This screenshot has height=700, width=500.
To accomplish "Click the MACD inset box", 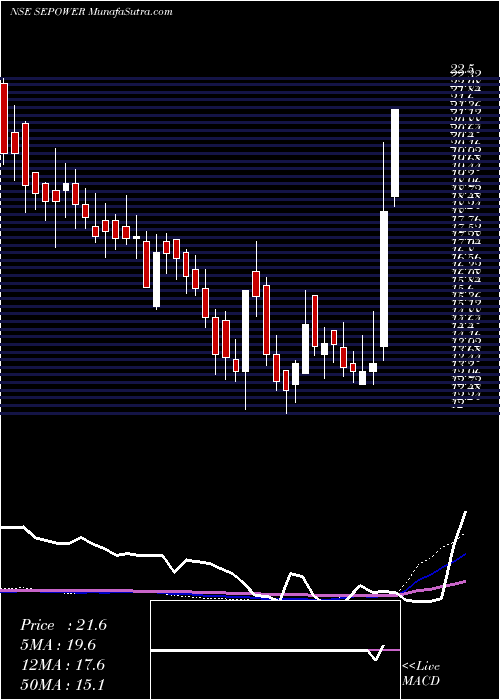I will (x=275, y=650).
